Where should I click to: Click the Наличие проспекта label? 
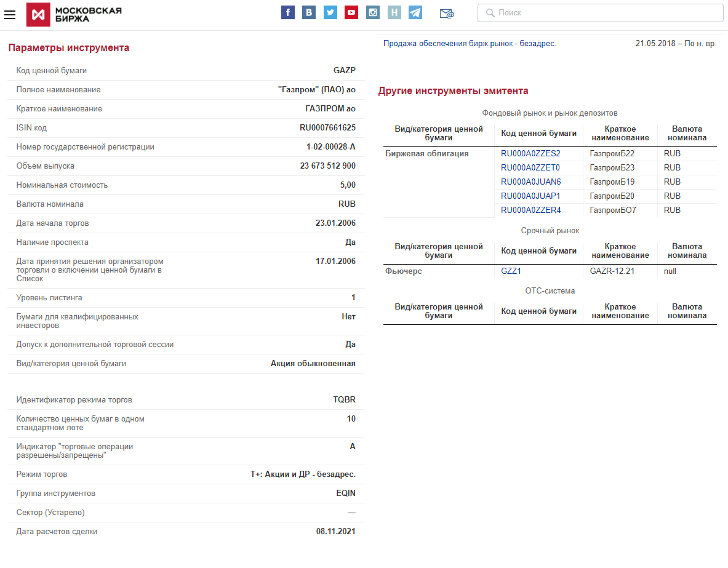52,242
